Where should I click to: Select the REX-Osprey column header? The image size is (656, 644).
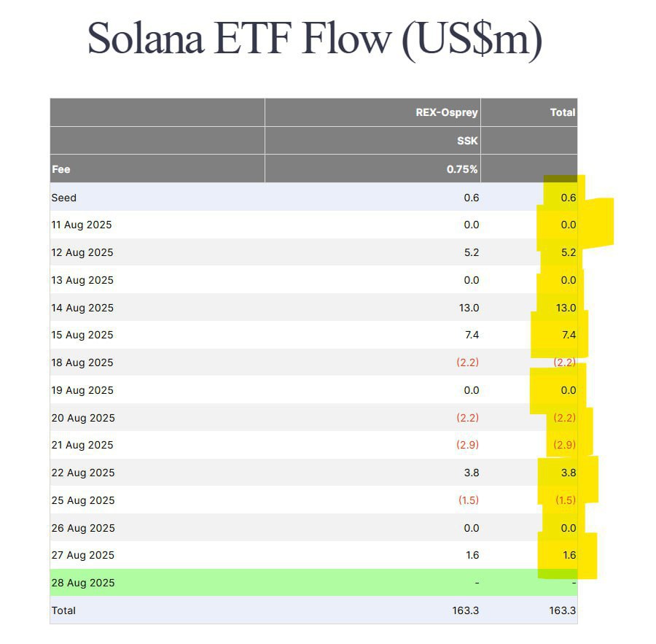click(447, 112)
